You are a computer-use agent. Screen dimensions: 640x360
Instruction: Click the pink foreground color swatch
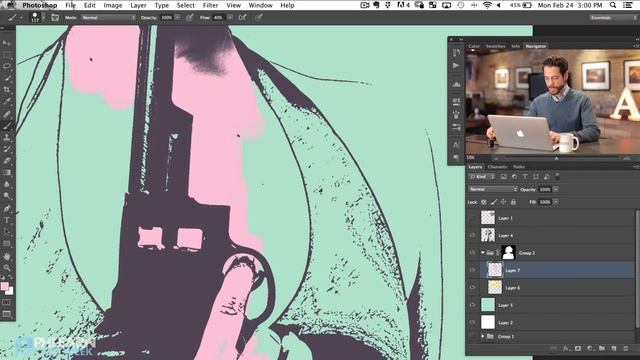pyautogui.click(x=4, y=286)
